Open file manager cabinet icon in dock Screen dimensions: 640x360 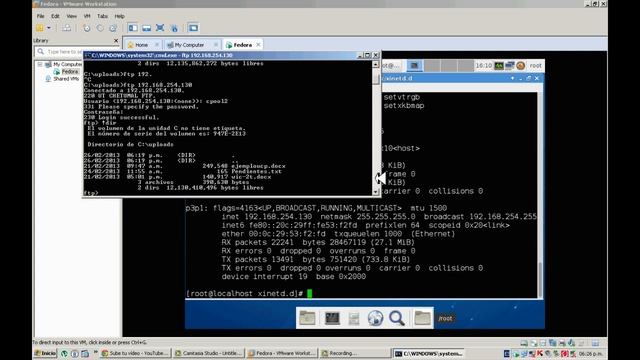tap(354, 318)
